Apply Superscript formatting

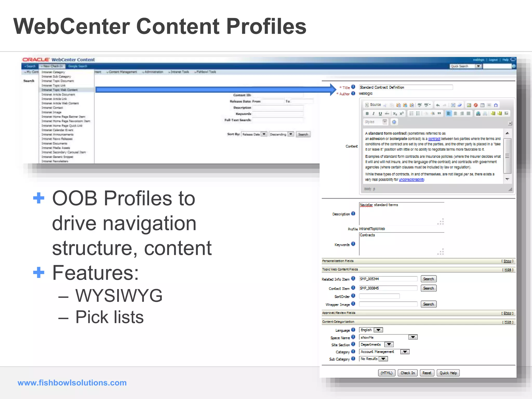click(x=402, y=114)
